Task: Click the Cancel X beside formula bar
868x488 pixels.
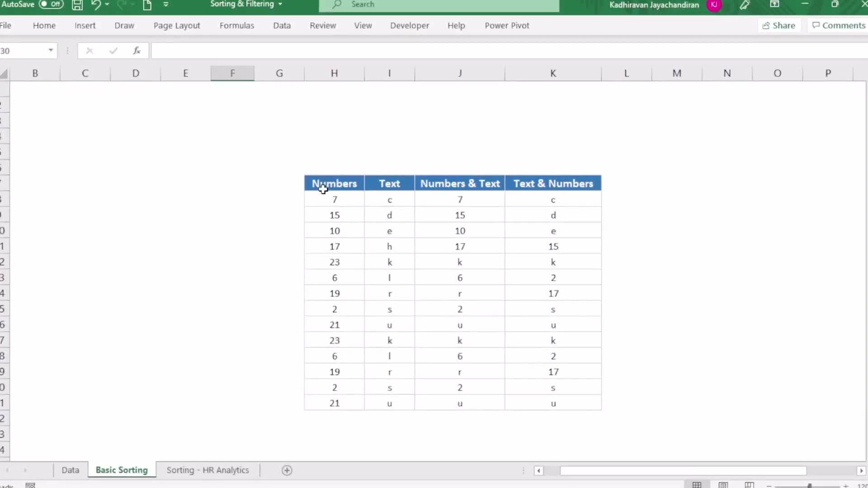Action: click(89, 51)
